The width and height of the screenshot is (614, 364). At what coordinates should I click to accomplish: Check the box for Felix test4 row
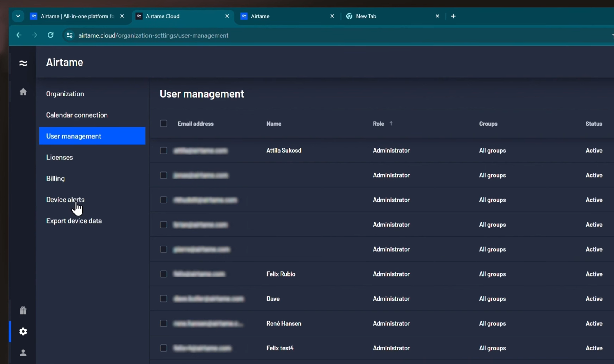pos(163,348)
